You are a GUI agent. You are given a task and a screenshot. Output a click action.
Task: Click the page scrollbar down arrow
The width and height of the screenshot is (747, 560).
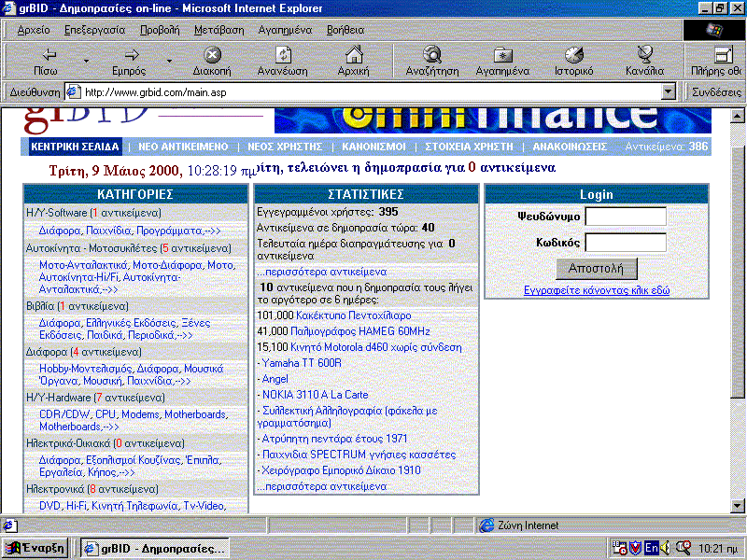[x=738, y=506]
